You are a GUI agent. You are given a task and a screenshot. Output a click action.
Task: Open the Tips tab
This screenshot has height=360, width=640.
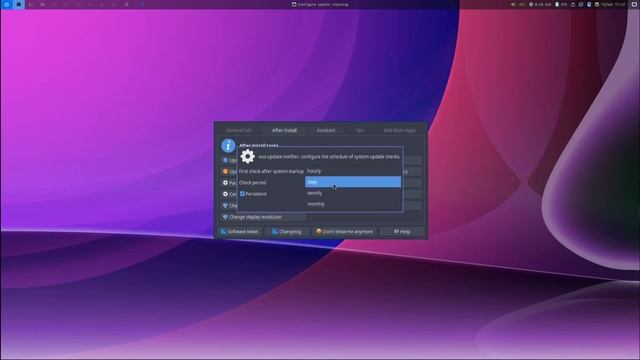point(359,130)
